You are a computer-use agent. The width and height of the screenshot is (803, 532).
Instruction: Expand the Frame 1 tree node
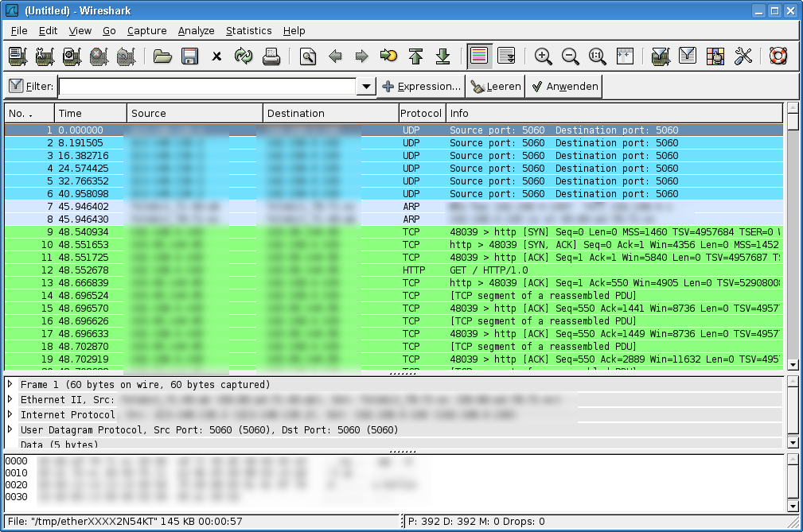coord(10,383)
